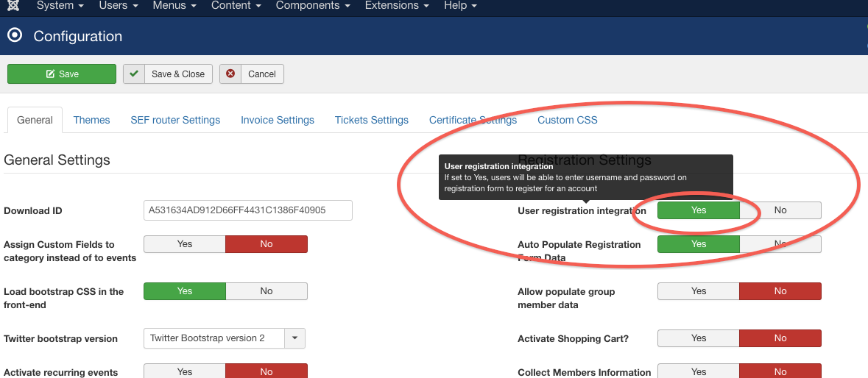This screenshot has width=868, height=378.
Task: Switch to the Themes tab
Action: coord(92,120)
